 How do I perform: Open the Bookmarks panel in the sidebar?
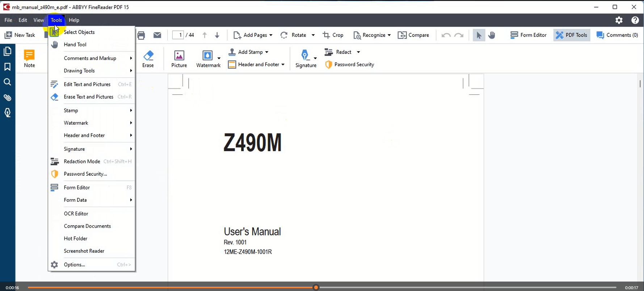click(x=7, y=67)
